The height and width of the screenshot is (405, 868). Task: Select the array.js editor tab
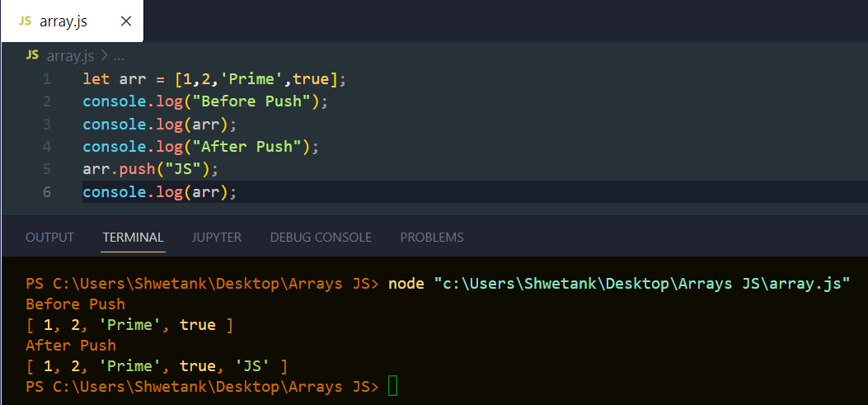[x=72, y=21]
